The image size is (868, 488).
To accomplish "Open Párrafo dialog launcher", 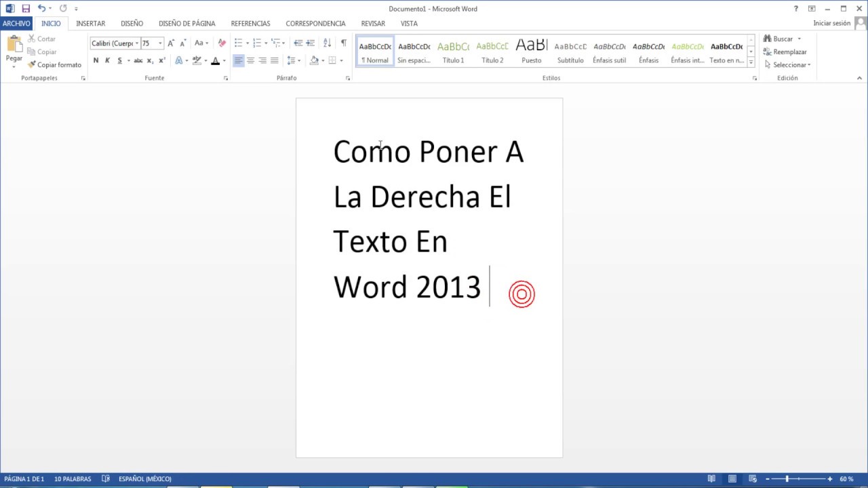I will click(x=348, y=79).
